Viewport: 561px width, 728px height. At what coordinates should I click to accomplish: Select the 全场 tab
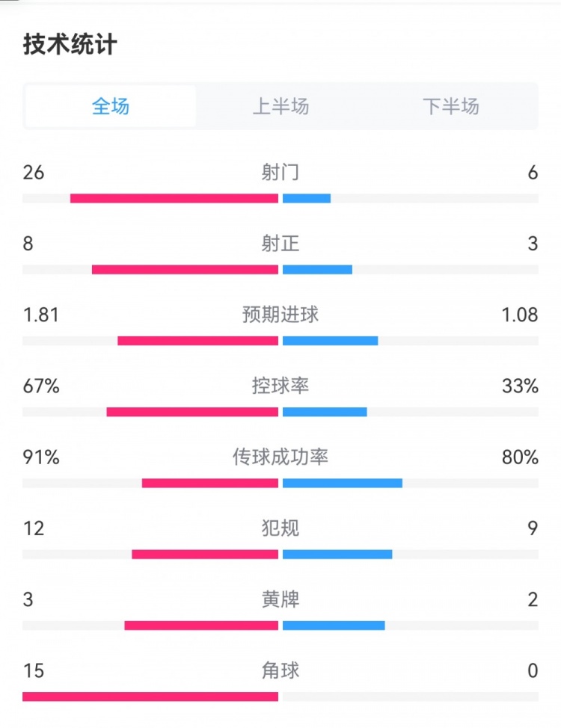(x=111, y=106)
